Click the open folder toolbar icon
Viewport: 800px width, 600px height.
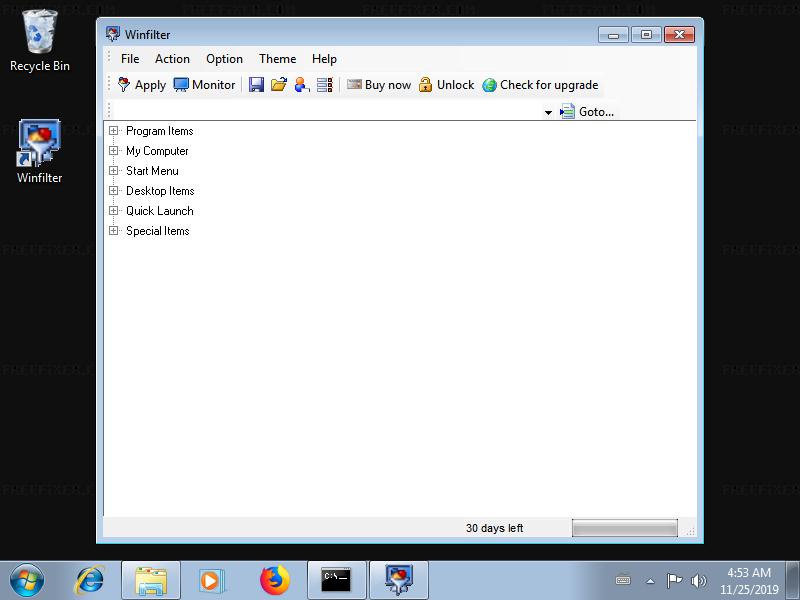tap(279, 85)
